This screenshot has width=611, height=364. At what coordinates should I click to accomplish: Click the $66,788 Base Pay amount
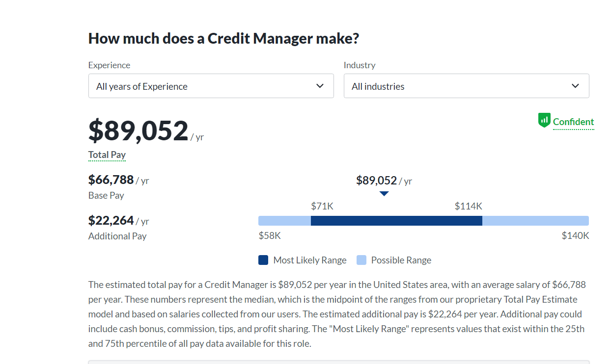point(111,180)
